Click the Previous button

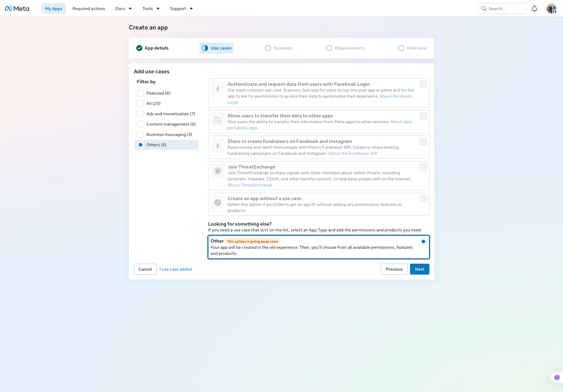(394, 269)
